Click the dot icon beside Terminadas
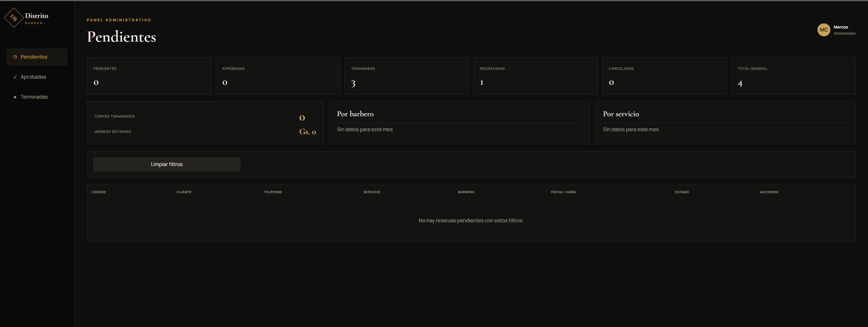 point(15,97)
